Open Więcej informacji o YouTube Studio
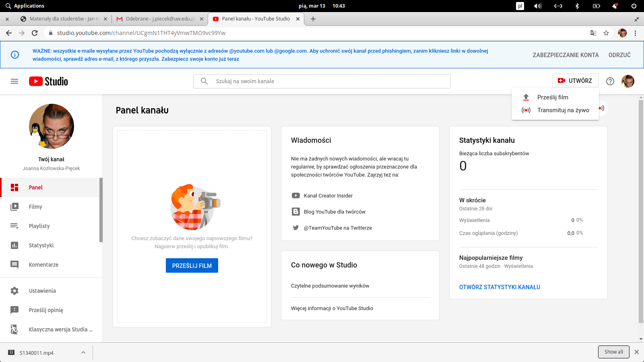The height and width of the screenshot is (362, 644). [x=332, y=309]
